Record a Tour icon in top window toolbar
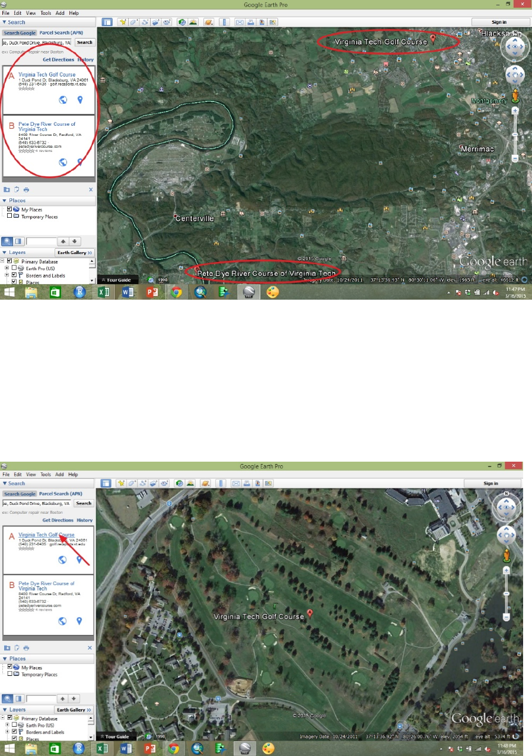The width and height of the screenshot is (532, 756). tap(167, 22)
